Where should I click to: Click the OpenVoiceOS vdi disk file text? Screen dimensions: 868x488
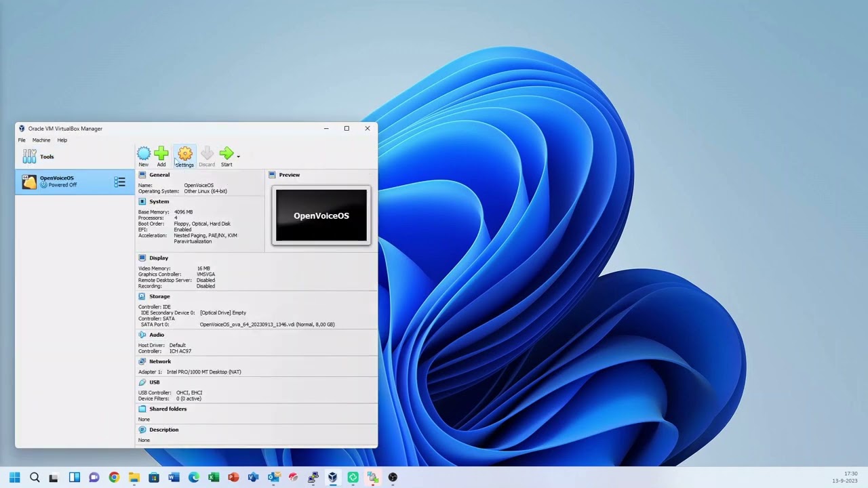point(267,325)
